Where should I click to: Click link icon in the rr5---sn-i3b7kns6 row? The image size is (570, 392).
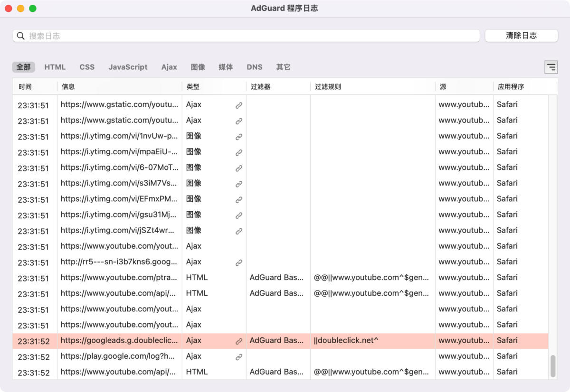[x=239, y=262]
